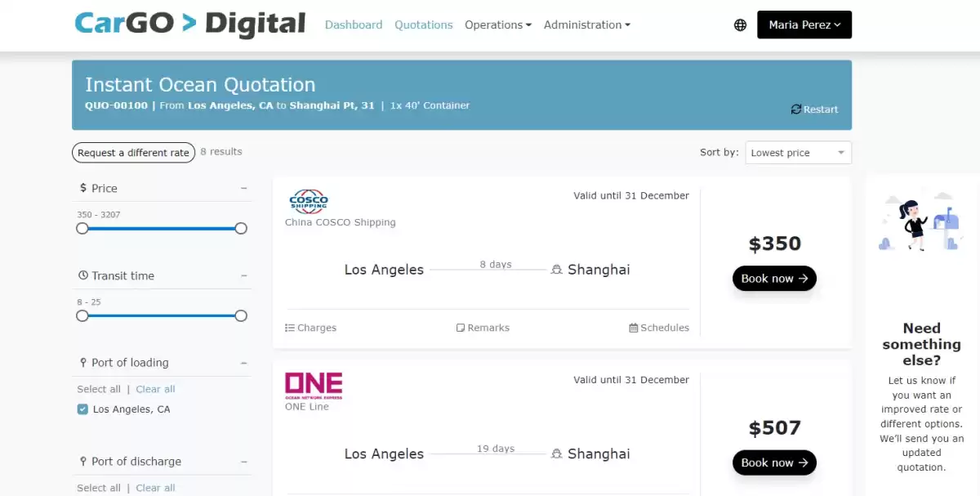This screenshot has width=980, height=496.
Task: Open Remarks for COSCO quote
Action: [483, 328]
